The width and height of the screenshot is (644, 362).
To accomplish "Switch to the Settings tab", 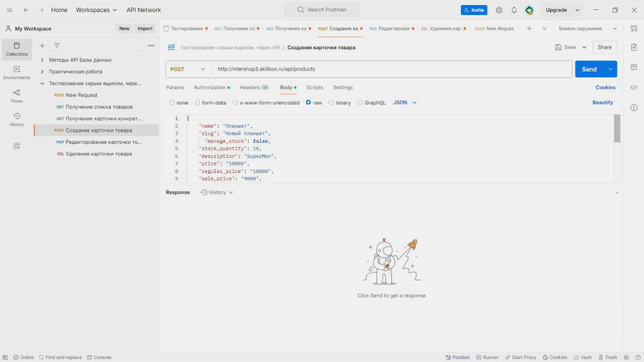I will point(343,87).
